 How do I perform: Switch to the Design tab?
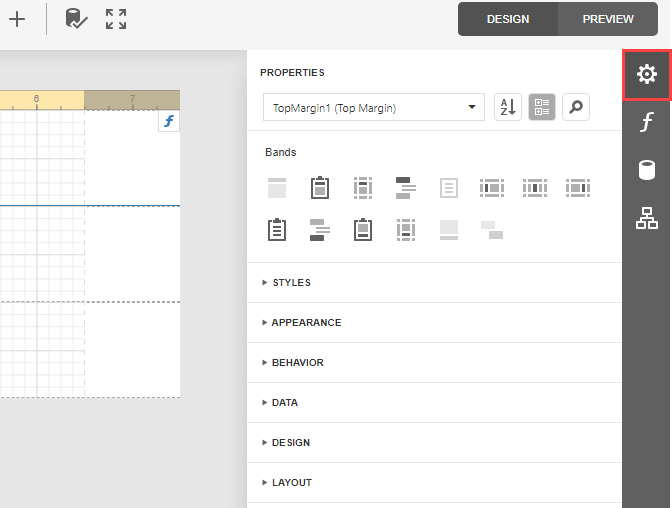(x=508, y=19)
